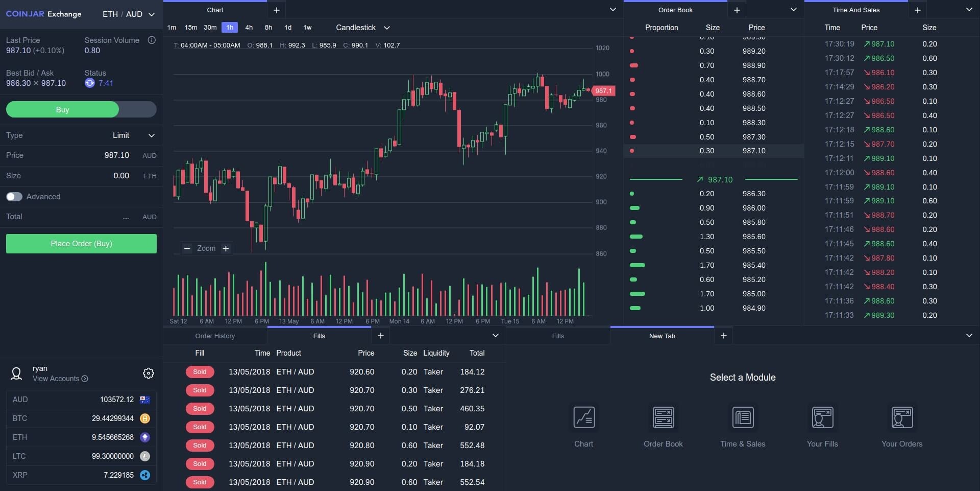Expand the Order Book panel chevron
Image resolution: width=980 pixels, height=491 pixels.
point(793,10)
